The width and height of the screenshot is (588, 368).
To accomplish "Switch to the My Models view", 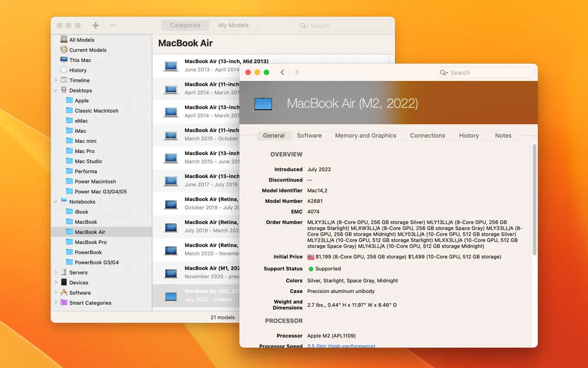I will tap(233, 25).
